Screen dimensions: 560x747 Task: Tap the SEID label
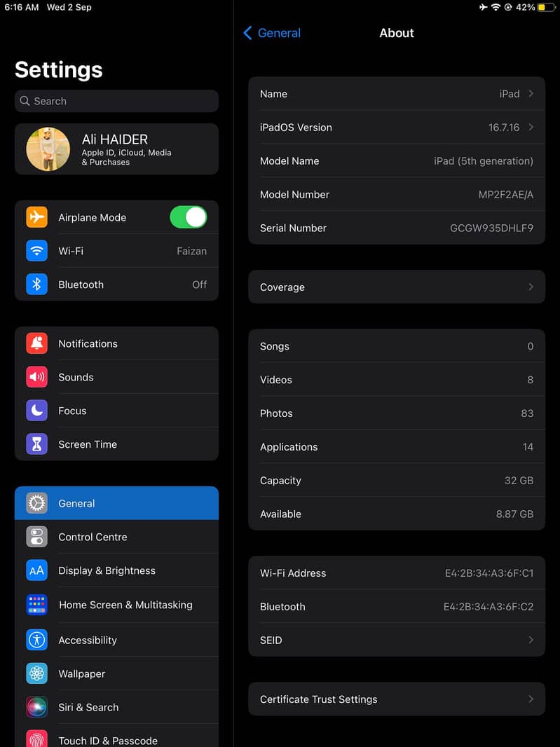click(271, 640)
